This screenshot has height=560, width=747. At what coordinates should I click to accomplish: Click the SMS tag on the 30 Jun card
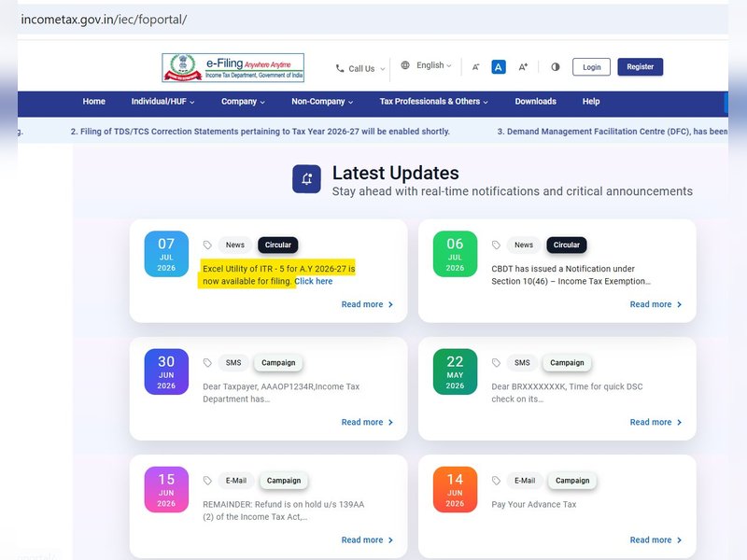[x=233, y=363]
